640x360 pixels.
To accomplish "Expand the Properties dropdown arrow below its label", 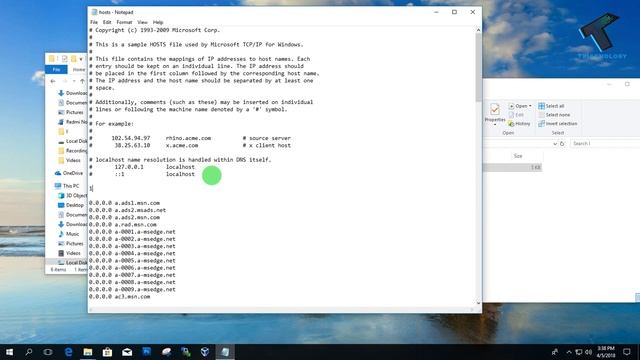I will 495,124.
